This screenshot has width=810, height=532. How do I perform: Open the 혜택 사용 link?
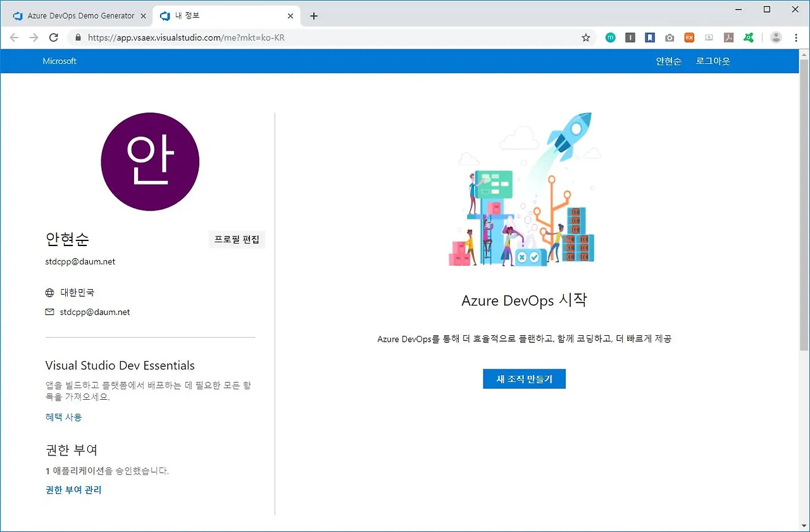pos(64,417)
